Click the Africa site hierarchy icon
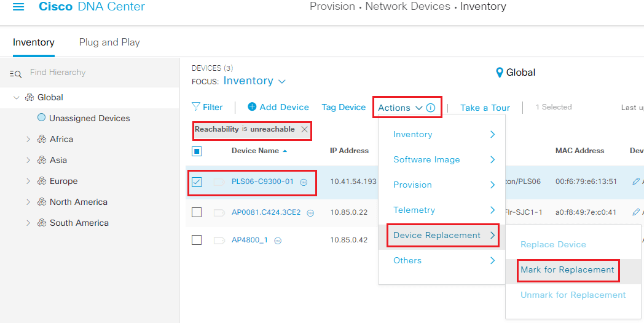The height and width of the screenshot is (323, 644). pos(42,139)
